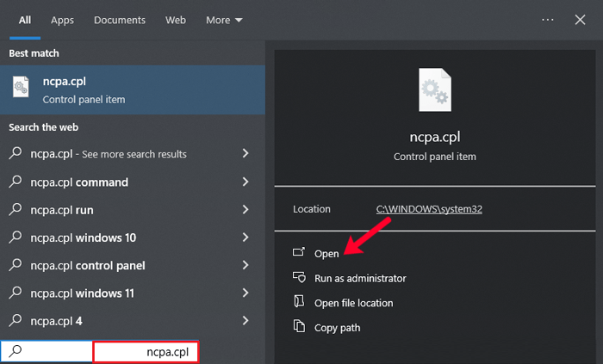
Task: Click the large ncpa.cpl preview icon
Action: pos(435,89)
